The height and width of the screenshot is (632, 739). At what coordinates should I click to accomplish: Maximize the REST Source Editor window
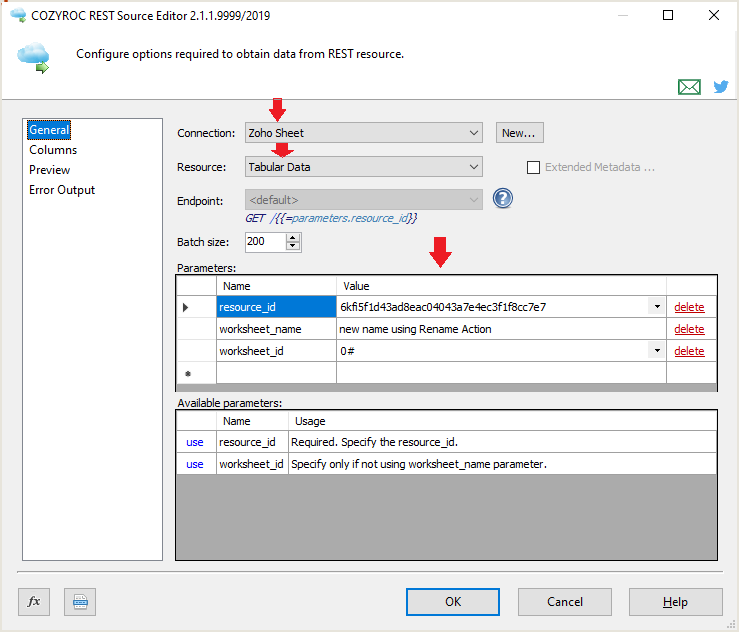tap(668, 15)
